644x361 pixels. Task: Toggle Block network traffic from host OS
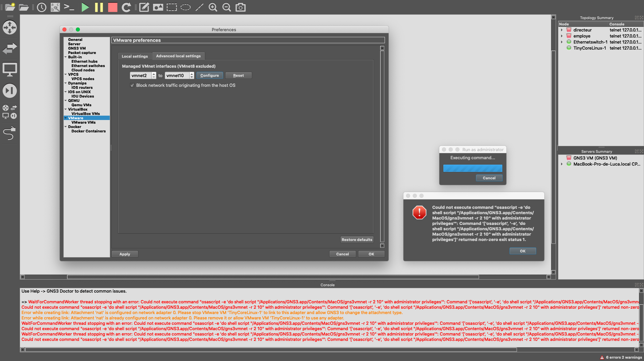pos(132,85)
